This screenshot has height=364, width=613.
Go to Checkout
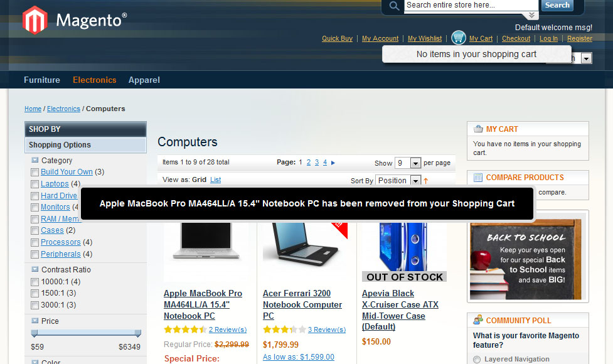click(516, 38)
